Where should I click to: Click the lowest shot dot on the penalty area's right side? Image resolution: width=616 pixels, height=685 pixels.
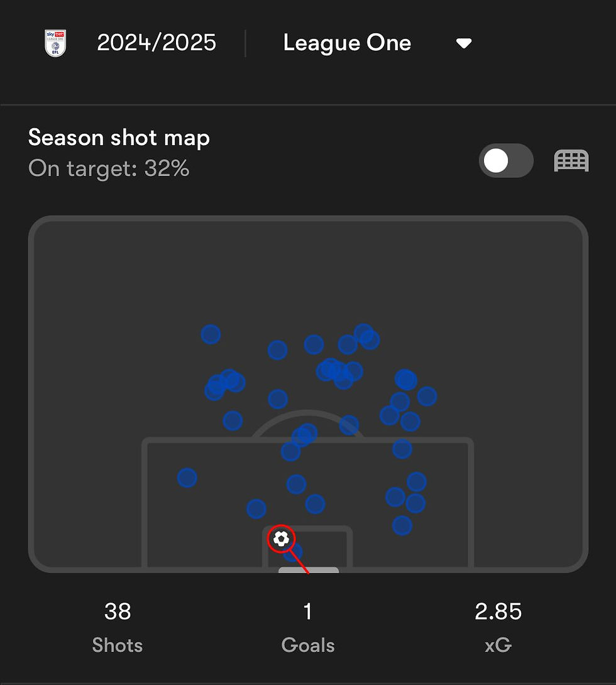402,525
